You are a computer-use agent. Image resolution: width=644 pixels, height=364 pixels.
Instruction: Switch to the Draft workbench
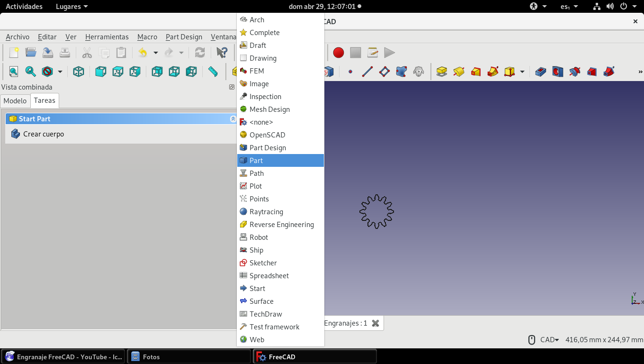(x=280, y=45)
